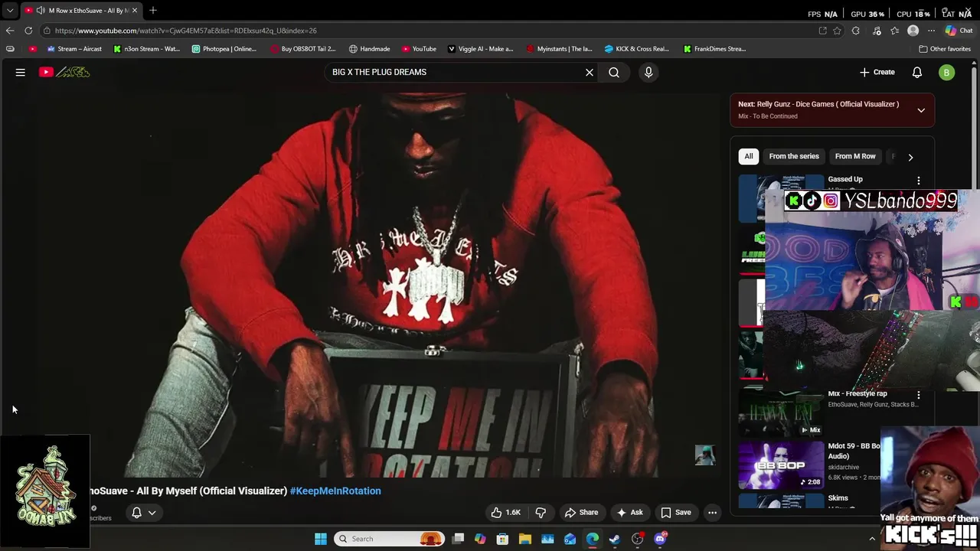Open the Myinstants bookmark
Viewport: 980px width, 551px height.
coord(560,49)
